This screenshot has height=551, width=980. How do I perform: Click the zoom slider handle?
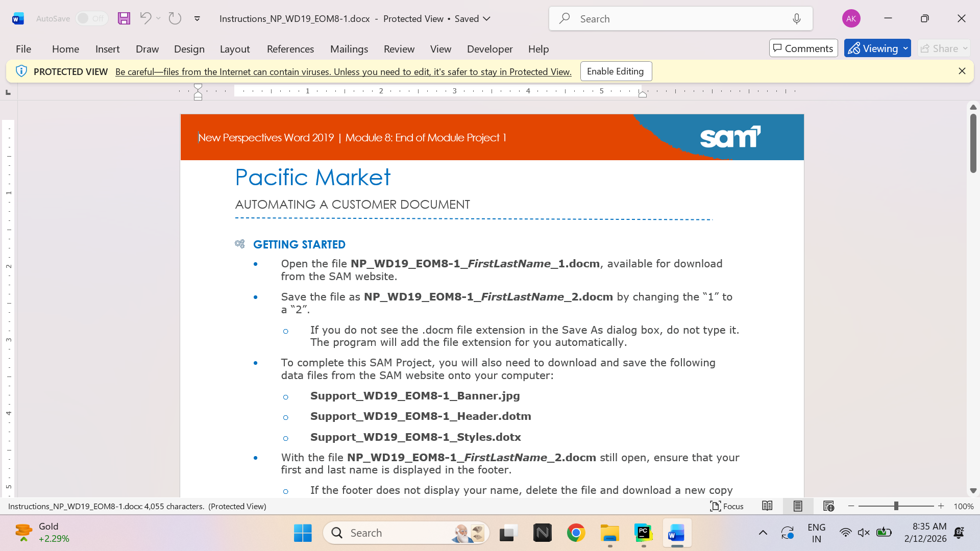point(896,506)
